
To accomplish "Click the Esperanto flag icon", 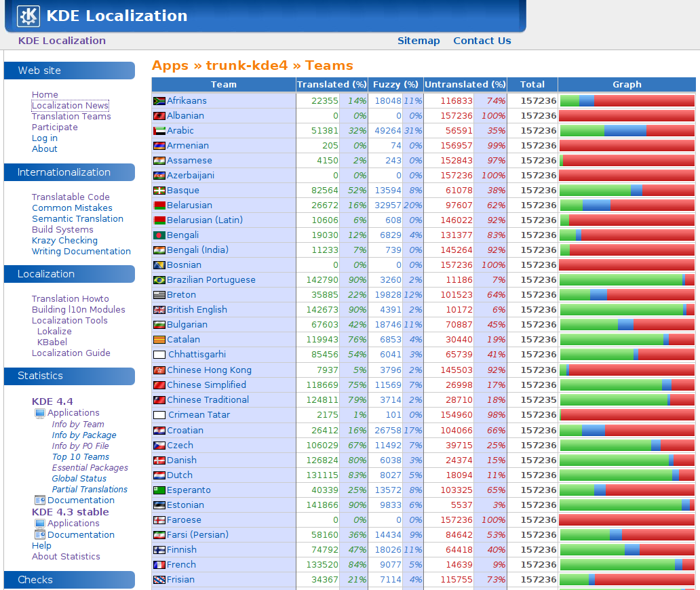I will (x=159, y=490).
